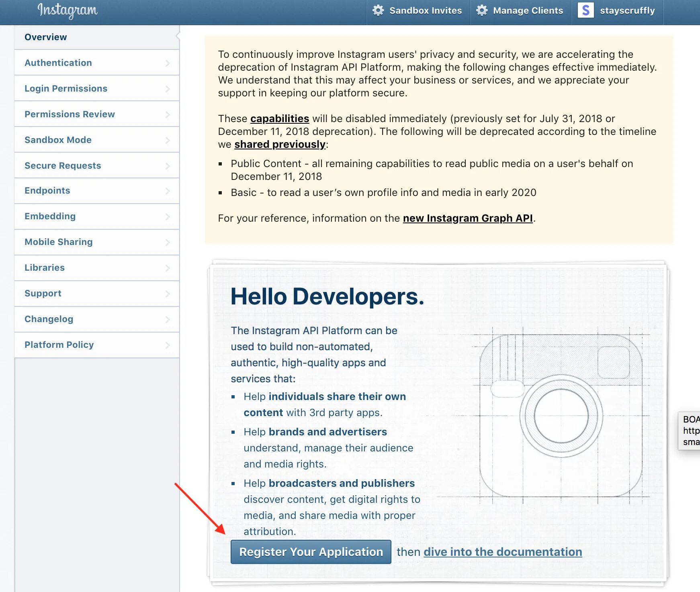Click the 'brands and advertisers' bold text
Screen dimensions: 700x592
pyautogui.click(x=327, y=432)
